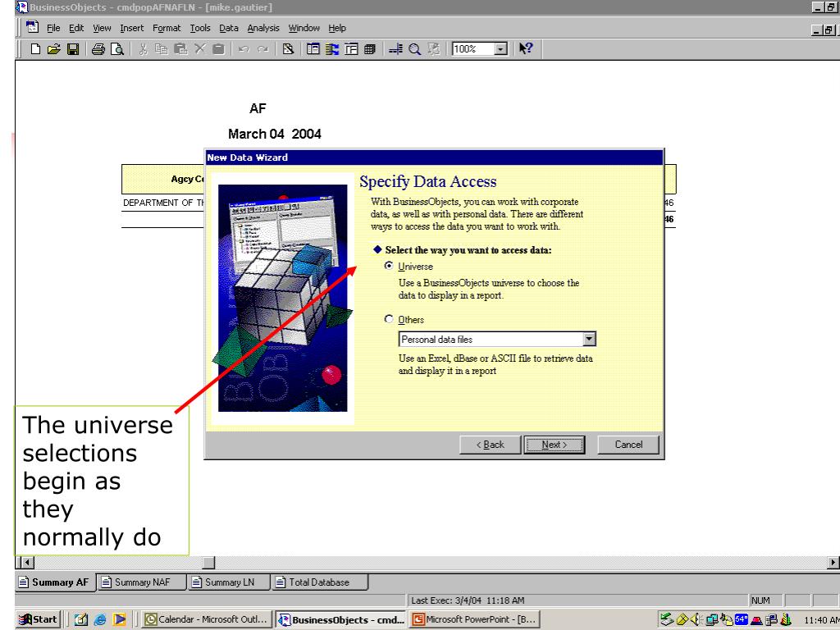Screen dimensions: 840x630
Task: Click the horizontal scrollbar thumb
Action: 208,563
